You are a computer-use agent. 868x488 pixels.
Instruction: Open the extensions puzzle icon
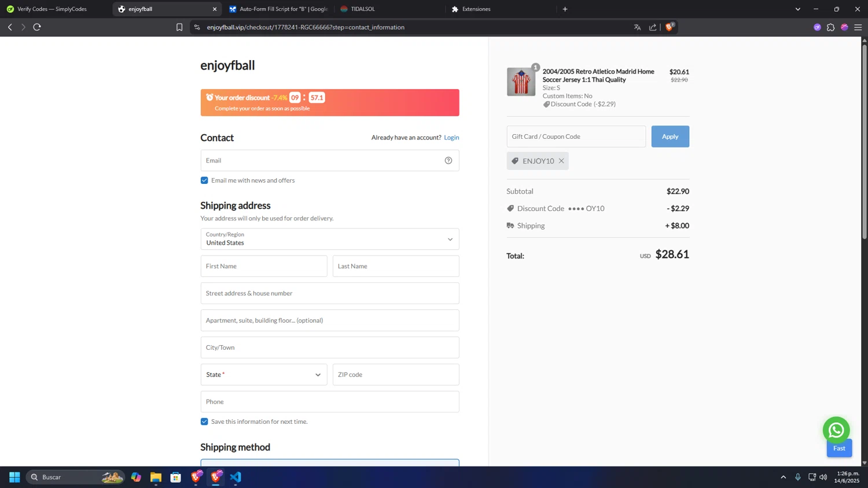(831, 27)
